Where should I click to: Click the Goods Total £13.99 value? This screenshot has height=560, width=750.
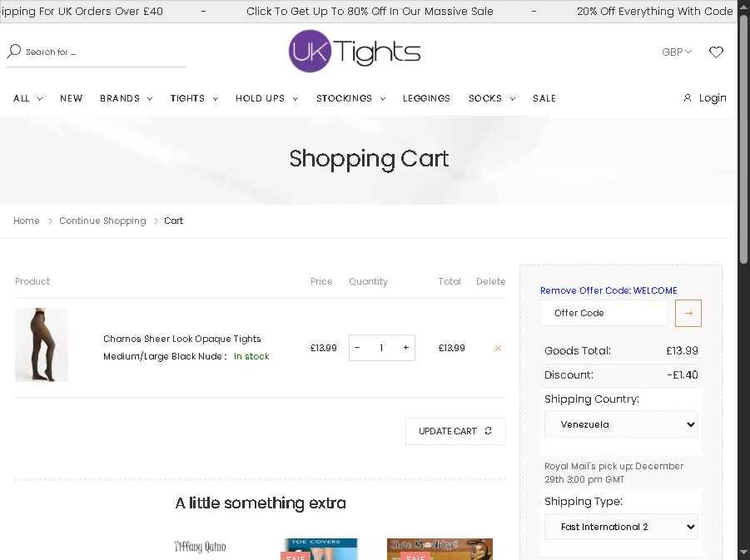pyautogui.click(x=682, y=350)
